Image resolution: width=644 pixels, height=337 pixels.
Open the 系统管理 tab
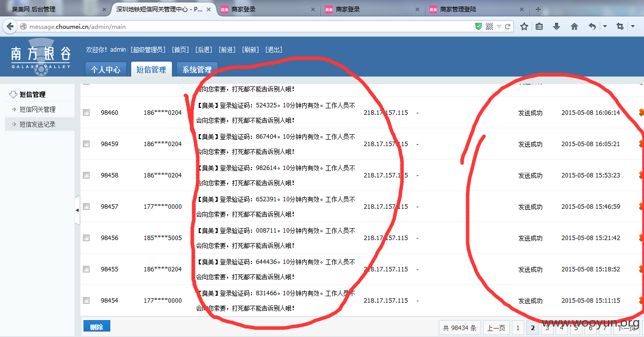(x=197, y=70)
